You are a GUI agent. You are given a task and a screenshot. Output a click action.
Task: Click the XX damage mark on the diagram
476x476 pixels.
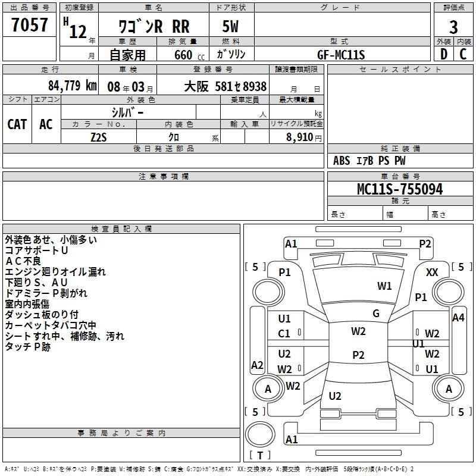[x=432, y=272]
